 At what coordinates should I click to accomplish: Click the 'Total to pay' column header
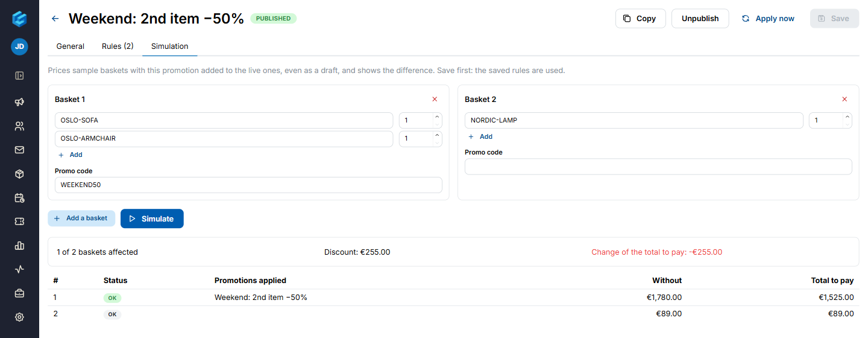pyautogui.click(x=832, y=280)
